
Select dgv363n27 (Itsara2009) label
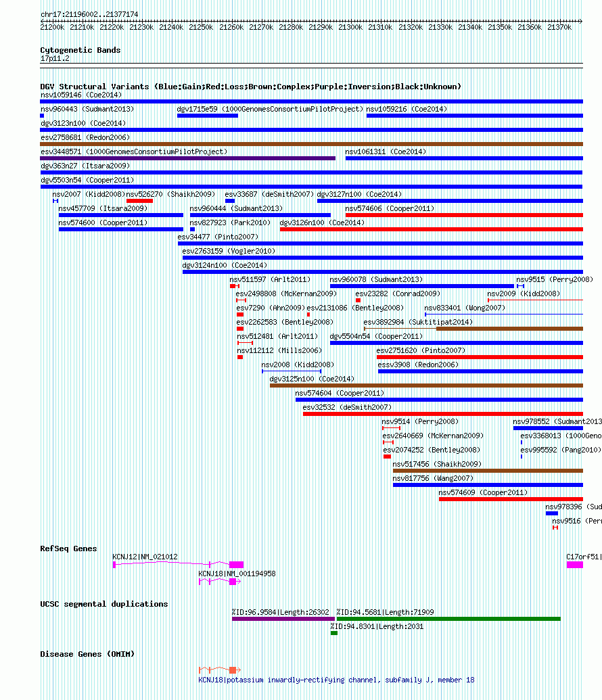85,166
